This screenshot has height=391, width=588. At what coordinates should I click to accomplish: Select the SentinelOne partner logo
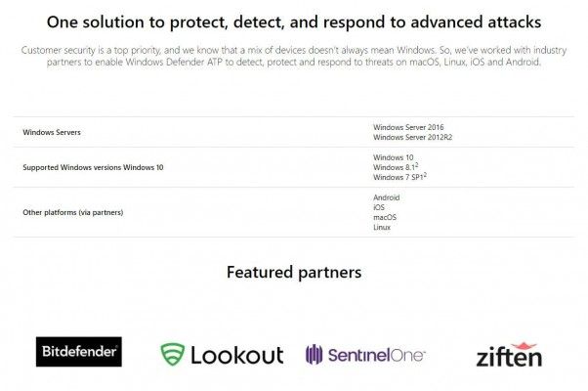[x=365, y=354]
